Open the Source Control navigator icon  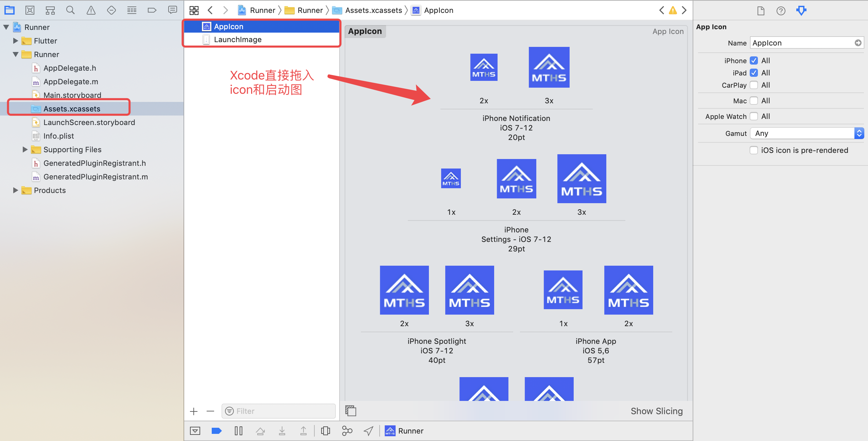coord(30,10)
